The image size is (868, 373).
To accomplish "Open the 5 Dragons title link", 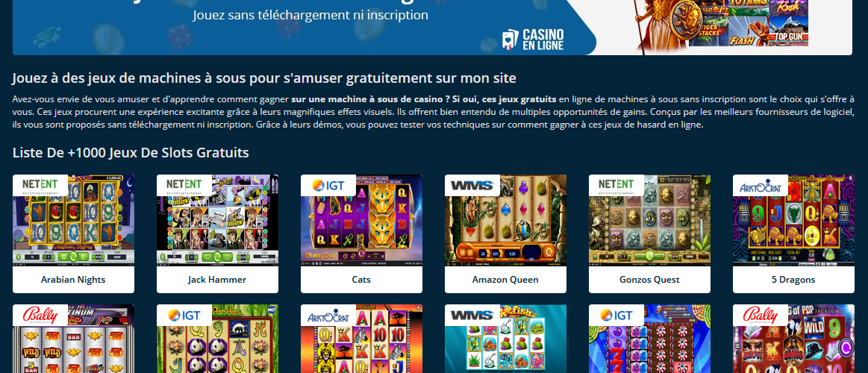I will click(793, 280).
